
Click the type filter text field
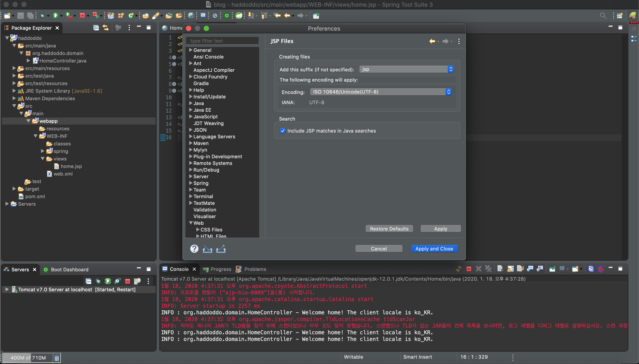click(x=222, y=41)
